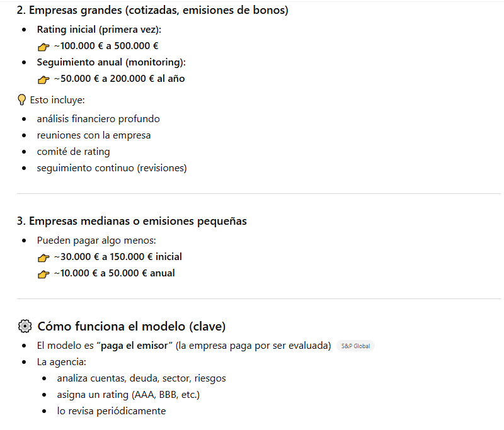Click pointing hand icon beside 10.000 € anual
This screenshot has width=504, height=430.
coord(43,274)
